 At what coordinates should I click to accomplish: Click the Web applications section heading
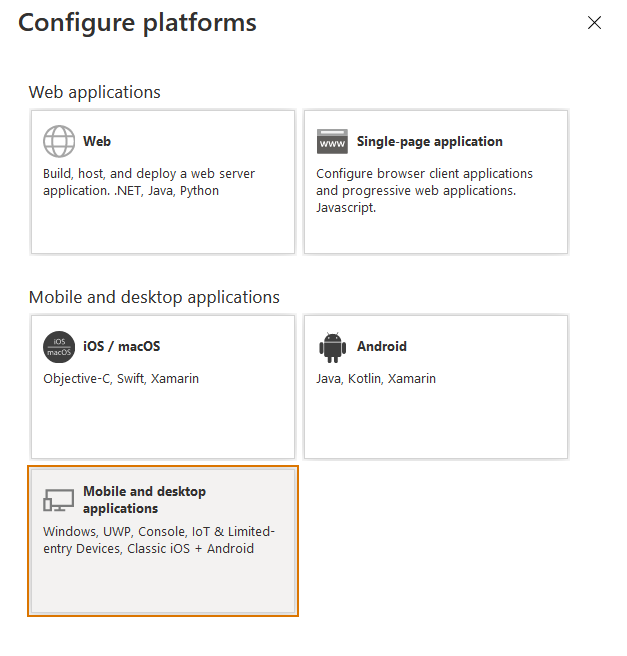pyautogui.click(x=94, y=92)
